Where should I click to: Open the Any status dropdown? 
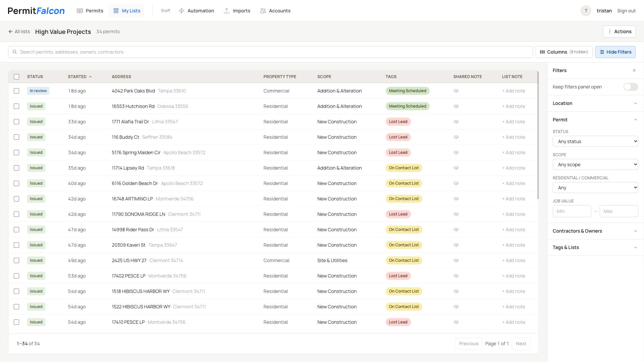pyautogui.click(x=595, y=141)
